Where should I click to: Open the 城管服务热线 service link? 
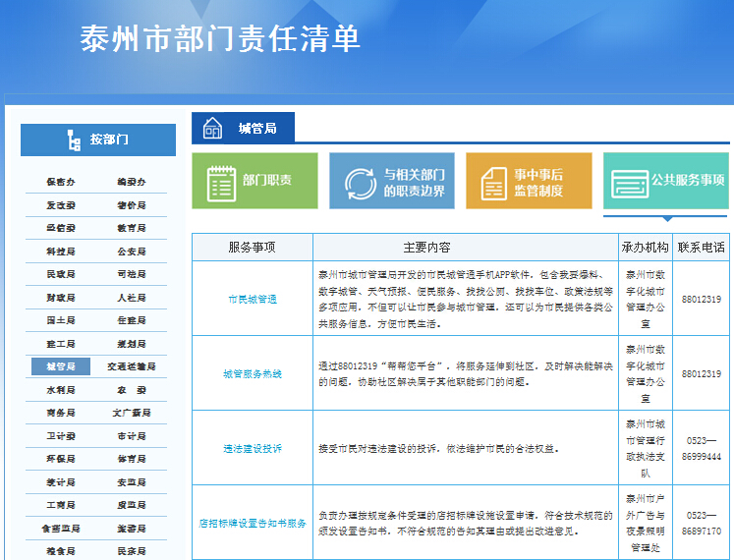pyautogui.click(x=252, y=374)
